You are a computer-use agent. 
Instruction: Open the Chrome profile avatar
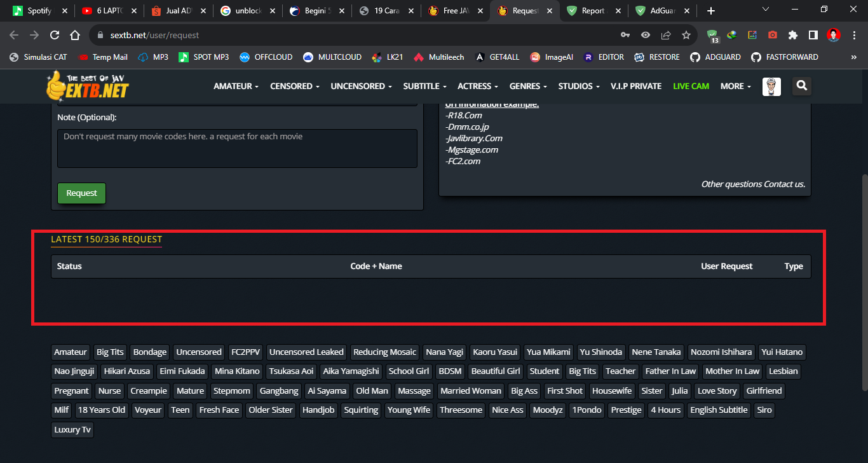(833, 35)
